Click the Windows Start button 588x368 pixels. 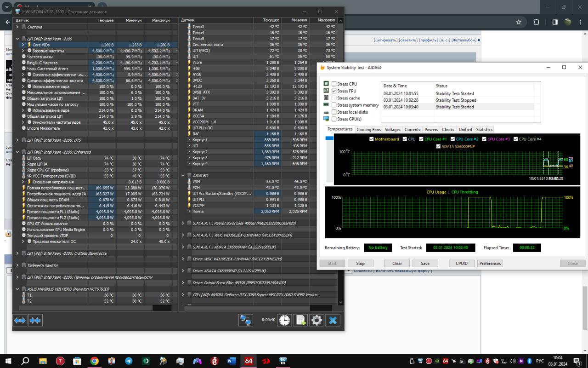pyautogui.click(x=8, y=361)
